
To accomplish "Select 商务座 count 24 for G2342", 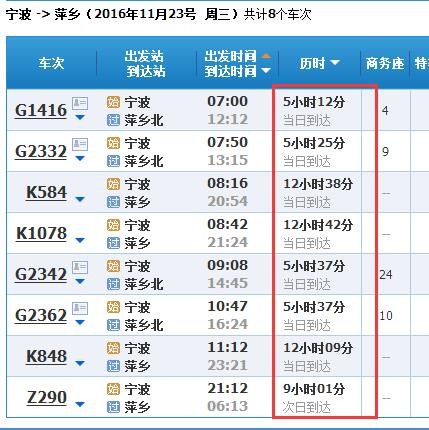I will tap(386, 275).
